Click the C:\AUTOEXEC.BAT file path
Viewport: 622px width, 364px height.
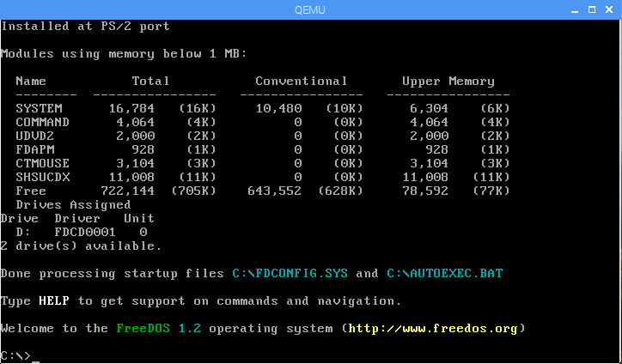[x=445, y=274]
